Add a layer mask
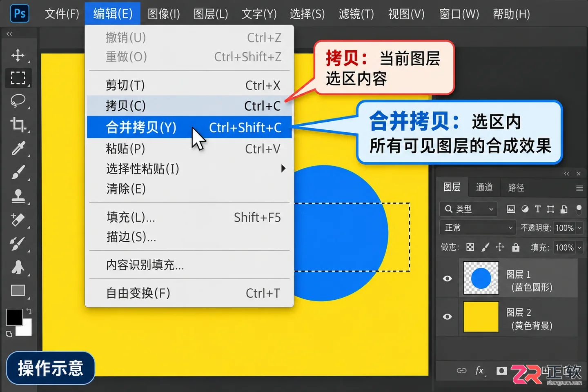This screenshot has width=588, height=392. click(501, 370)
